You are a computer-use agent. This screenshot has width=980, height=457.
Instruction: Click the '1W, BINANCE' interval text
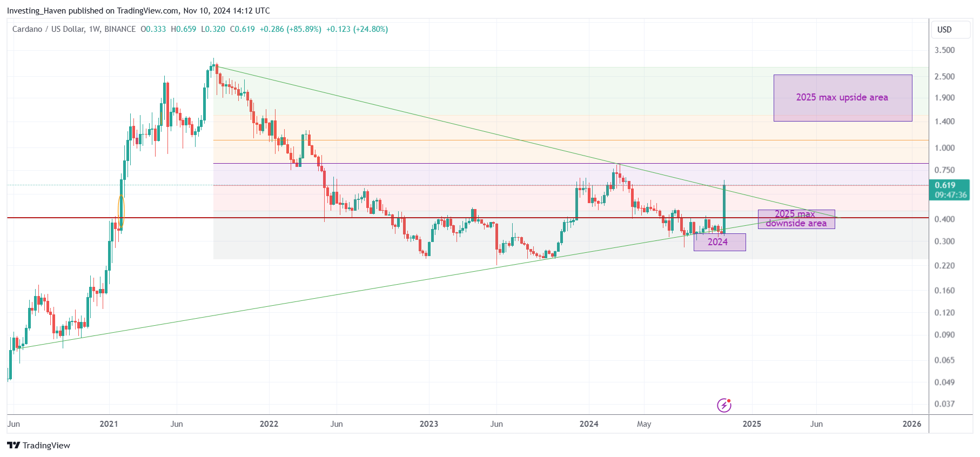(112, 29)
